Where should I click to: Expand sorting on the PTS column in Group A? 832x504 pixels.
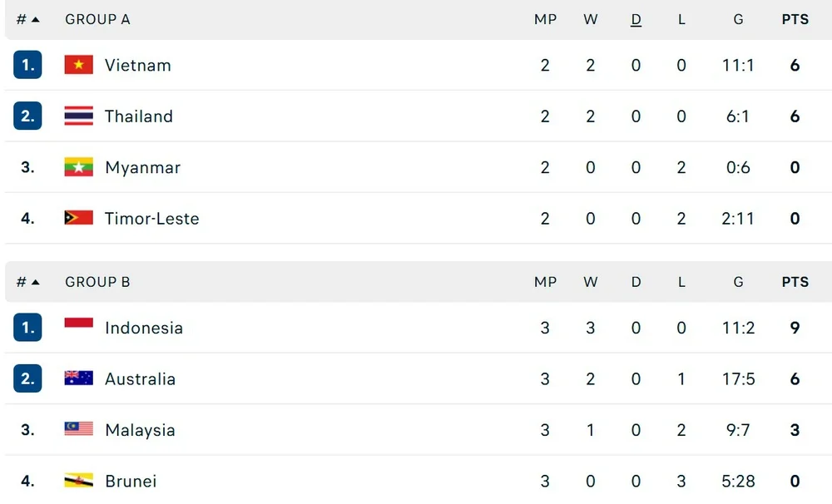[794, 19]
